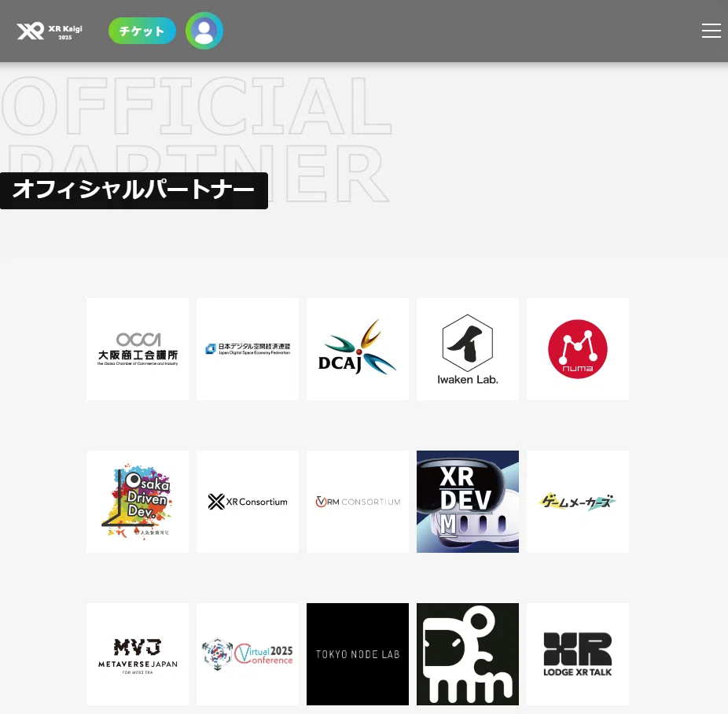Visit the MVJ Metaverse Japan logo

click(138, 654)
